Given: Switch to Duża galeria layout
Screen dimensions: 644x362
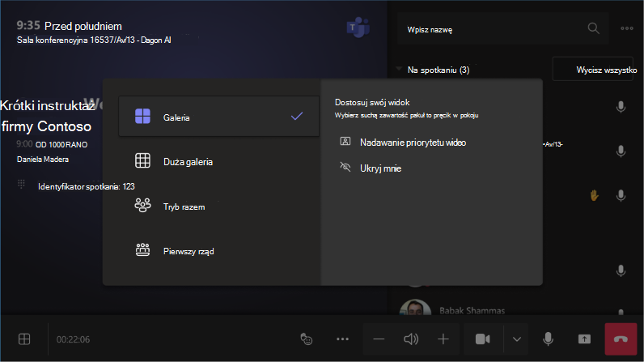Looking at the screenshot, I should pos(218,161).
